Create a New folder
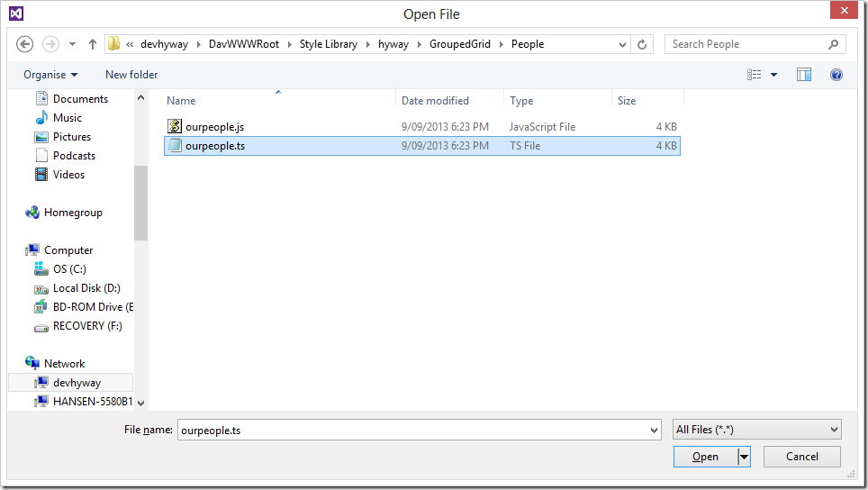Viewport: 868px width, 490px height. pos(131,75)
